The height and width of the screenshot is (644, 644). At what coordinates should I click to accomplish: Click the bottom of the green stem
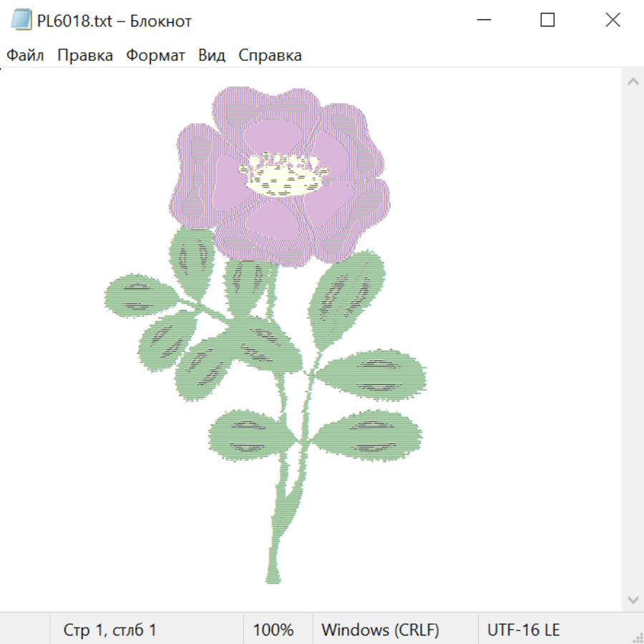coord(273,576)
